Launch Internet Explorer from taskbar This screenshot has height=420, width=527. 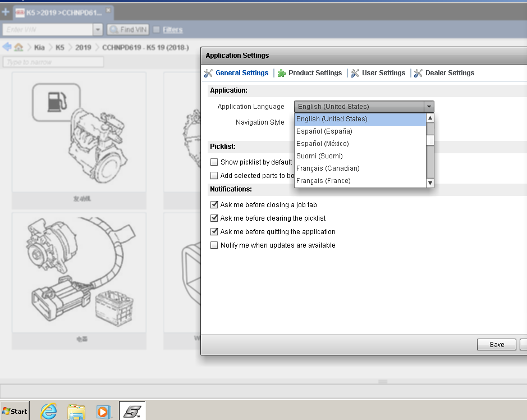point(49,411)
